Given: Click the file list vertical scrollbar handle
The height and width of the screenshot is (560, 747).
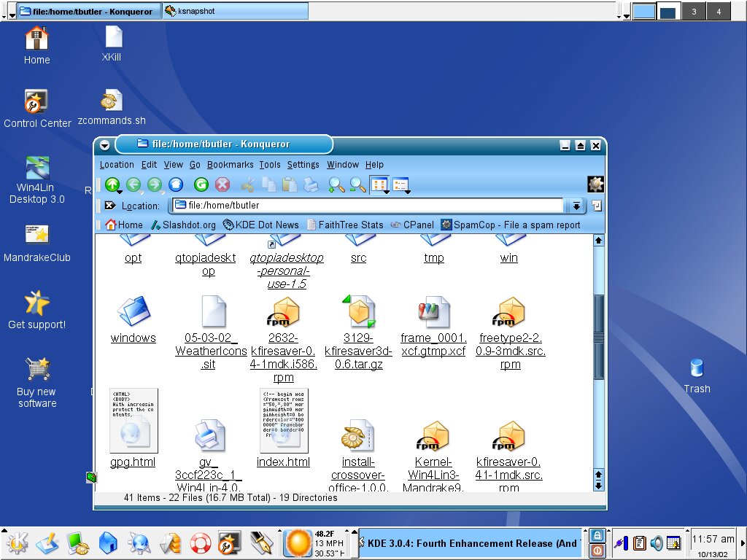Looking at the screenshot, I should point(599,337).
